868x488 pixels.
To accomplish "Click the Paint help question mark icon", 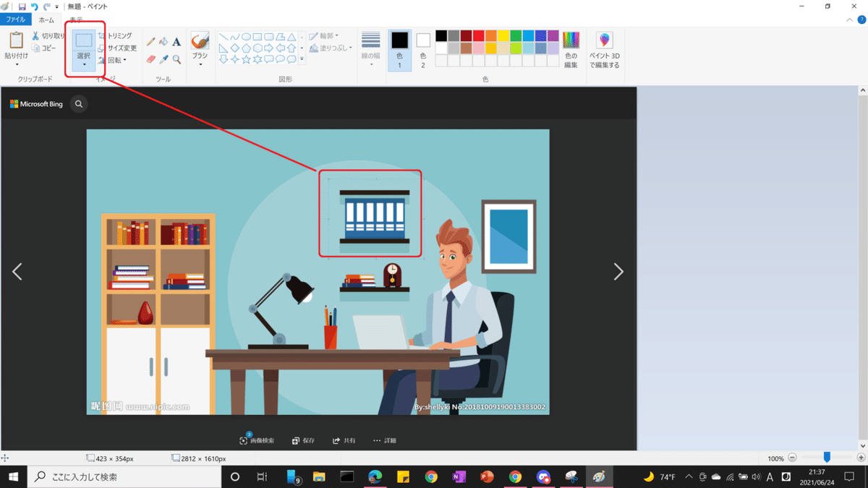I will pos(861,20).
